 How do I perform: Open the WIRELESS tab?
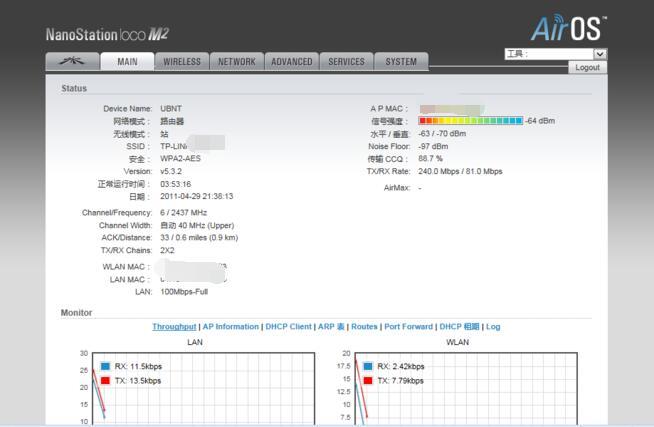pyautogui.click(x=182, y=61)
